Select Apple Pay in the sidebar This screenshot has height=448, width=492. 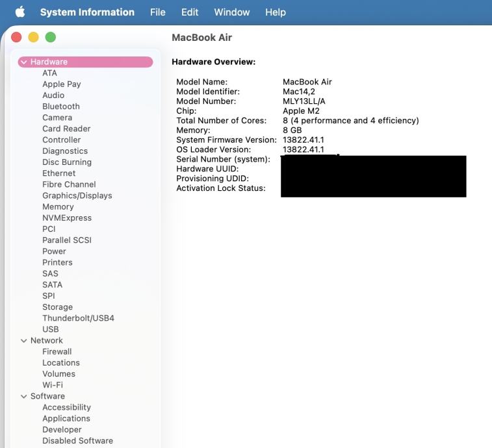pyautogui.click(x=62, y=84)
